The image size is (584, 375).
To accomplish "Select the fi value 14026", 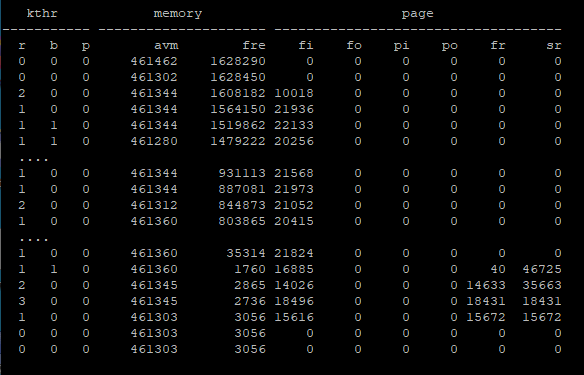I will (x=294, y=286).
